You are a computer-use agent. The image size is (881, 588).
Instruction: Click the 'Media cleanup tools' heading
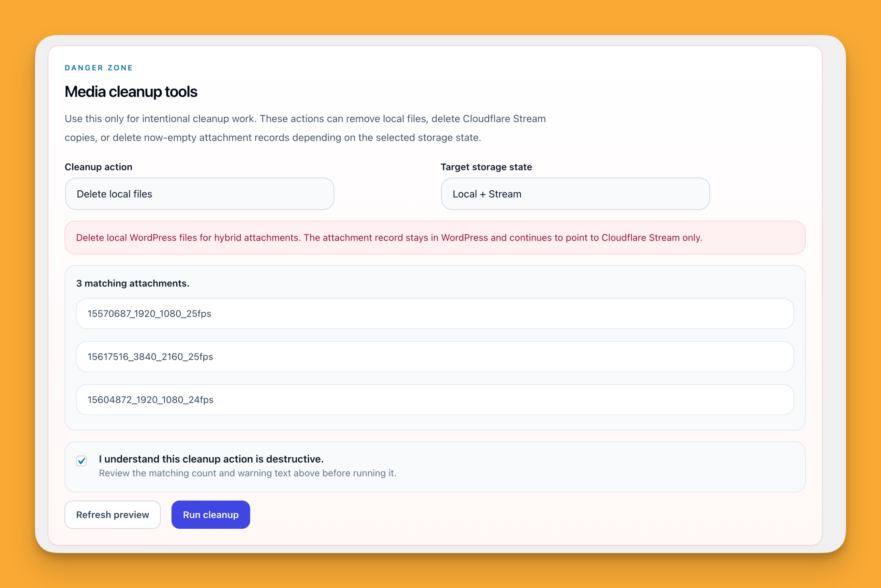(131, 92)
